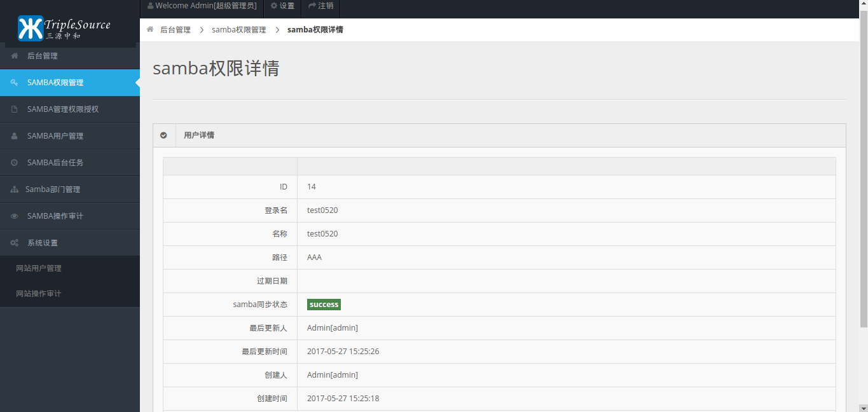Screen dimensions: 868x412
Task: Click the home icon beside 后台管理 in sidebar
Action: (x=14, y=56)
